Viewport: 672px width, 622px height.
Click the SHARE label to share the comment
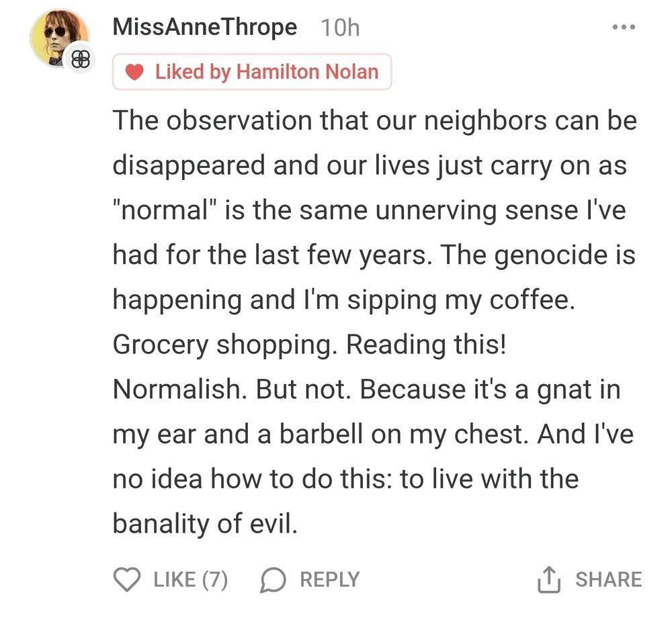[x=608, y=578]
